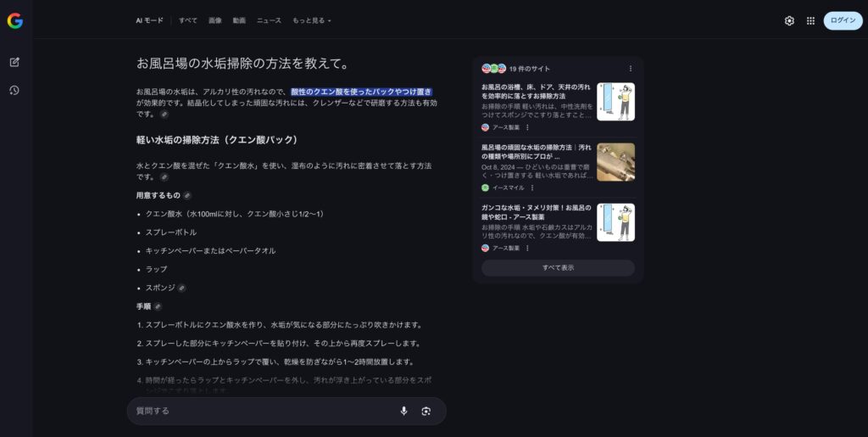This screenshot has height=437, width=868.
Task: Expand the もっと見る dropdown
Action: click(x=312, y=20)
